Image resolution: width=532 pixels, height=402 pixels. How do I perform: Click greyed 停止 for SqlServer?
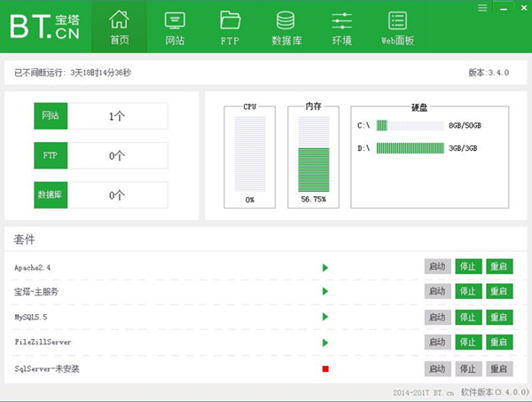[468, 369]
